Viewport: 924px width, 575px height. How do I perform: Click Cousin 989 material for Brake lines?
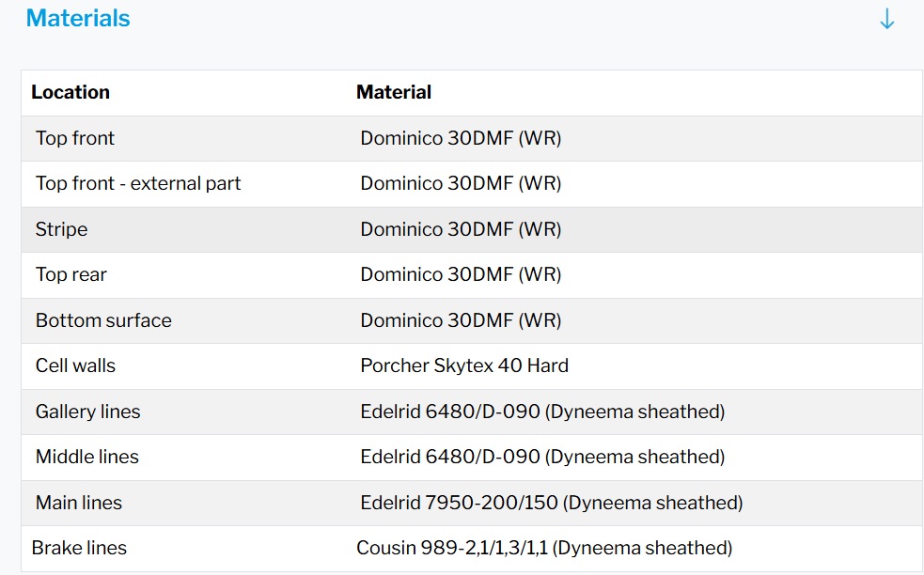pyautogui.click(x=543, y=548)
